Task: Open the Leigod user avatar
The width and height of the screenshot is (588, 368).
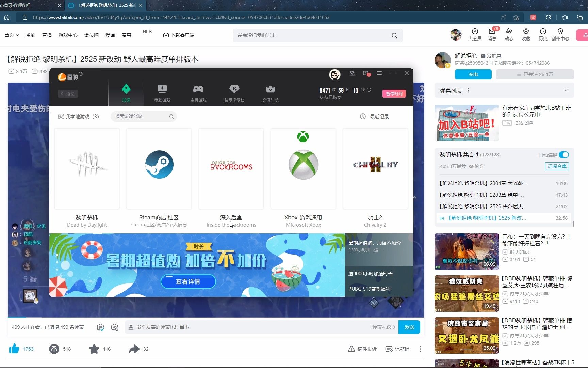Action: (x=335, y=74)
